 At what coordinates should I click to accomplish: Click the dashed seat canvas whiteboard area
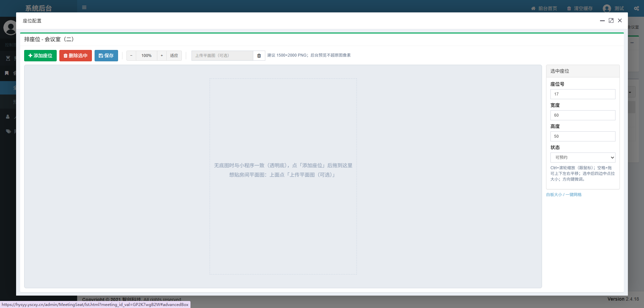coord(283,176)
